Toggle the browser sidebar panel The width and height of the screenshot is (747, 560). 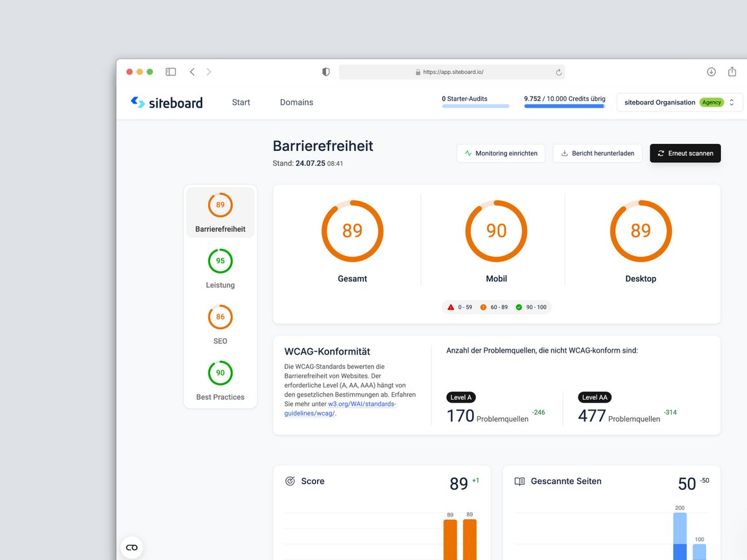click(171, 71)
